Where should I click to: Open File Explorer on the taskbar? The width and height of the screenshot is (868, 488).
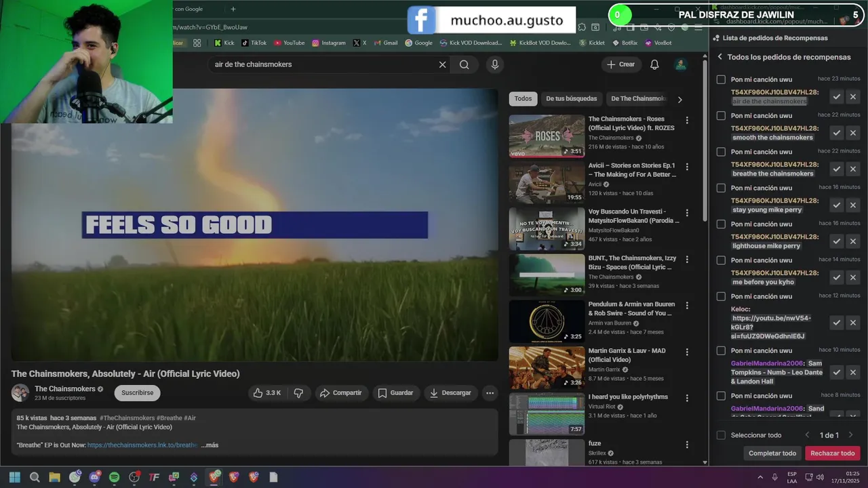point(55,477)
